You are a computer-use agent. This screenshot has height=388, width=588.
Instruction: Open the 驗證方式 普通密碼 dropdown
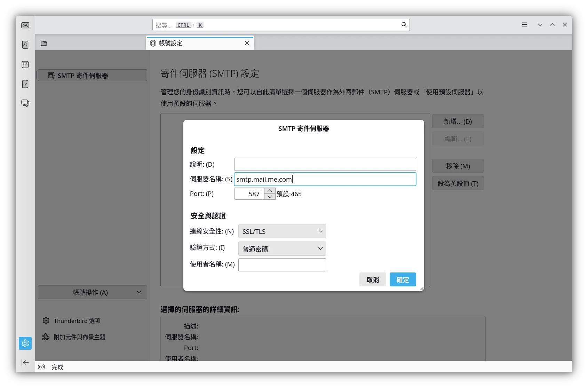click(x=281, y=248)
